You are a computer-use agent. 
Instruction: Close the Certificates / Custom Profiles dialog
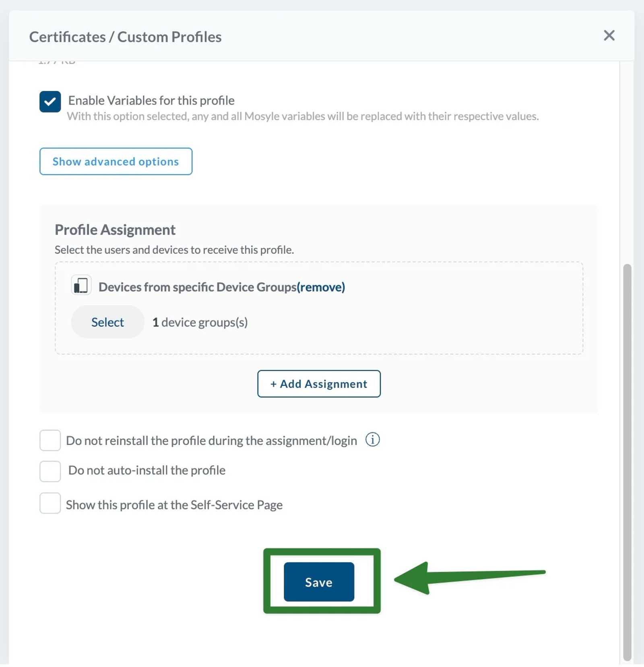tap(609, 36)
